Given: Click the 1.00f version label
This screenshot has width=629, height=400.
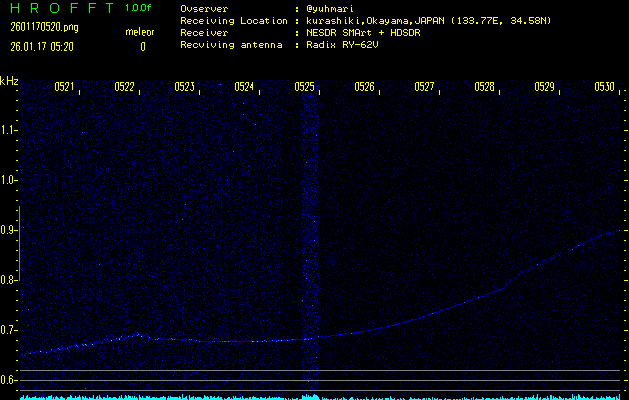Looking at the screenshot, I should click(139, 8).
